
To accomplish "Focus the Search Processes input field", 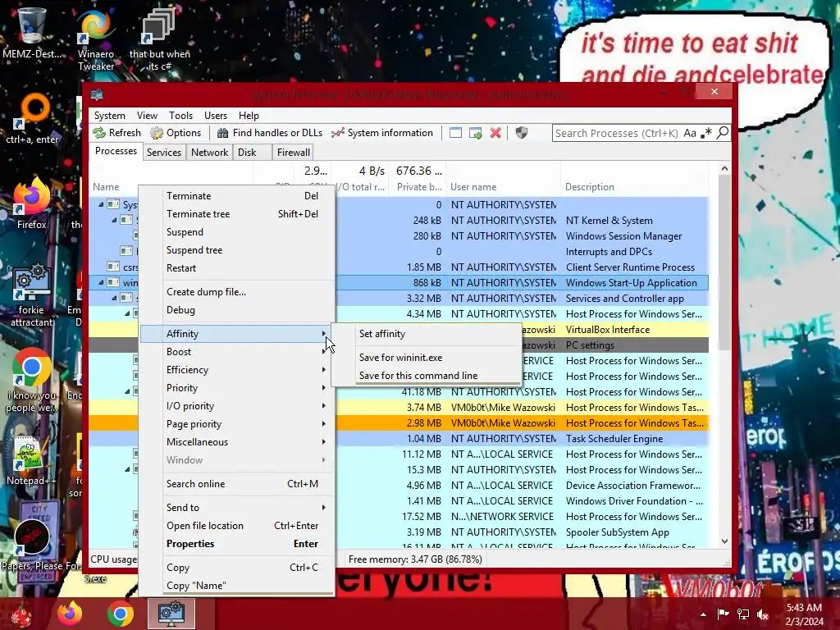I will click(x=616, y=133).
